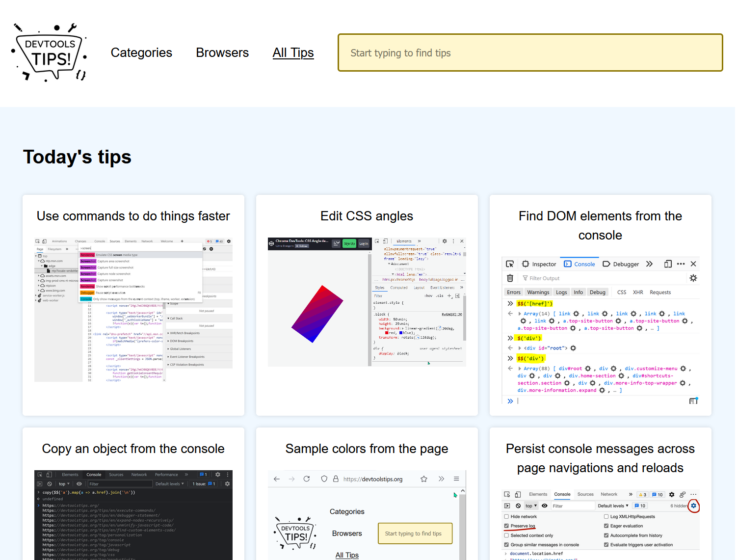Screen dimensions: 737x560
Task: Click the trash icon in the Firefox console screenshot
Action: click(x=510, y=278)
